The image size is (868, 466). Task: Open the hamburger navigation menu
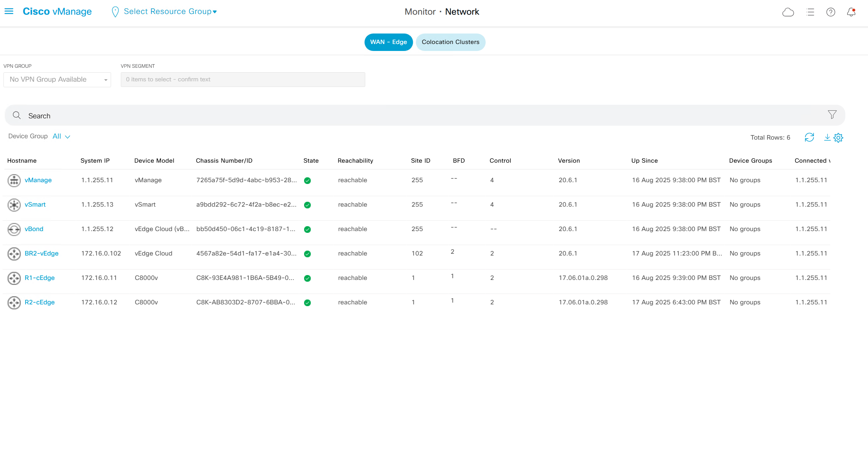coord(9,12)
